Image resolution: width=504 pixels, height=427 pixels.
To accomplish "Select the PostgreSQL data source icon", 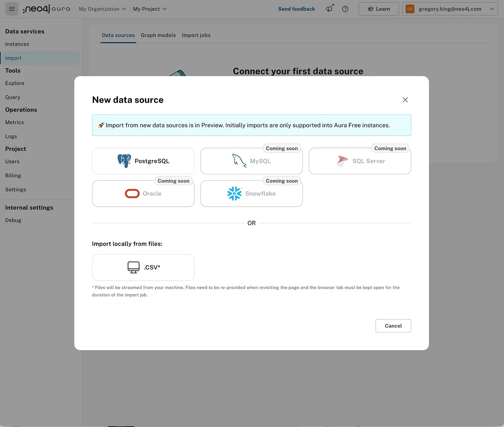I will pyautogui.click(x=124, y=161).
